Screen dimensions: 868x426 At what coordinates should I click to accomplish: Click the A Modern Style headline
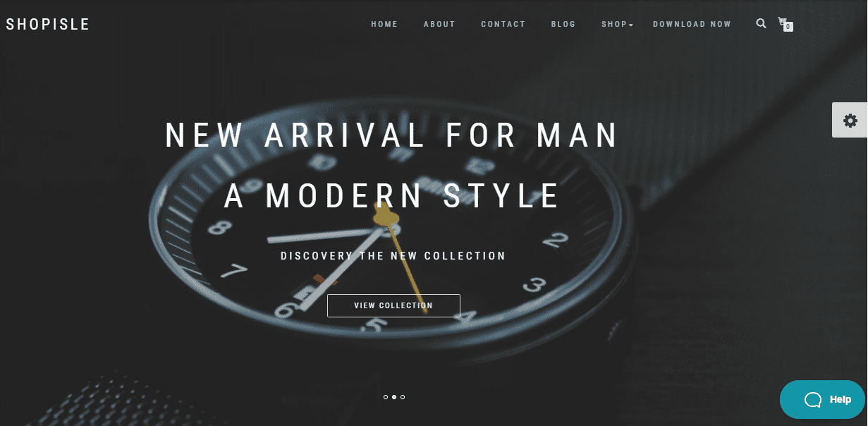click(392, 195)
